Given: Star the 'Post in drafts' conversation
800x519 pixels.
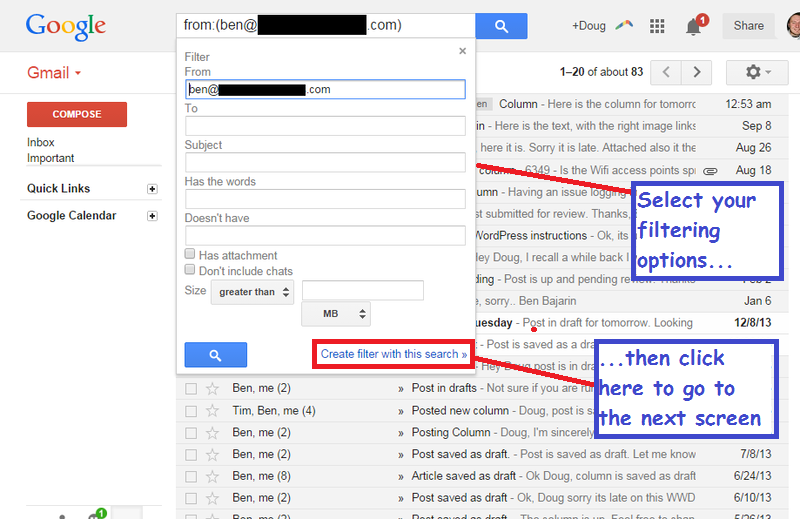Looking at the screenshot, I should (212, 389).
